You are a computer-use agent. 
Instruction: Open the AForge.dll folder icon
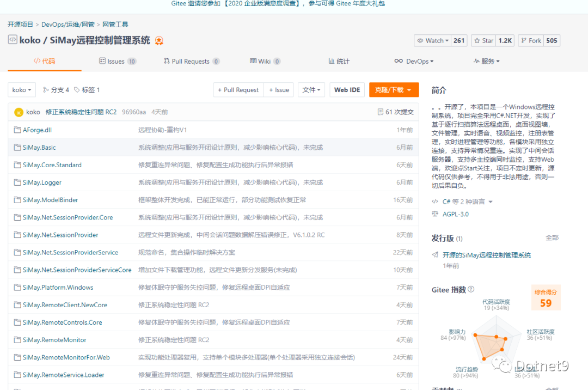[x=17, y=130]
